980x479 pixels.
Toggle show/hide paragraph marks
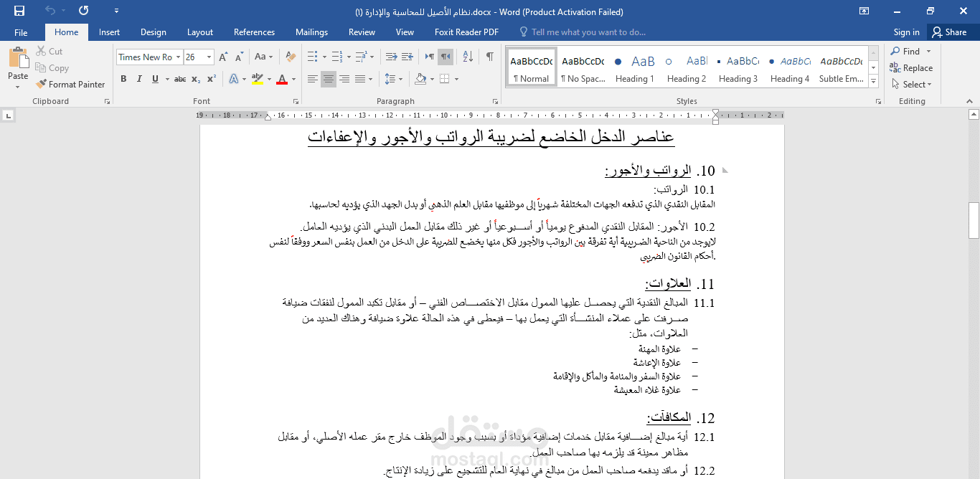pyautogui.click(x=489, y=57)
